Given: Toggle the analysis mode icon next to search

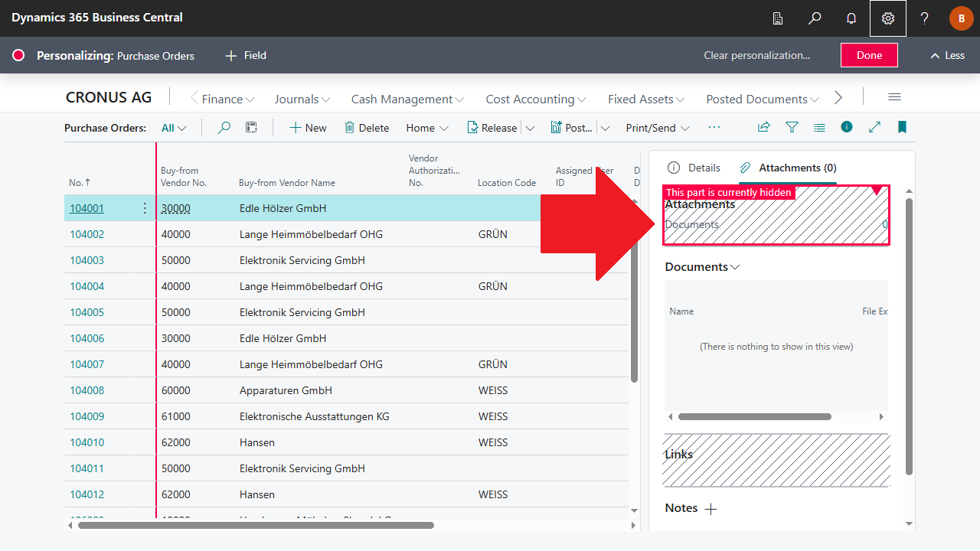Looking at the screenshot, I should click(x=251, y=128).
